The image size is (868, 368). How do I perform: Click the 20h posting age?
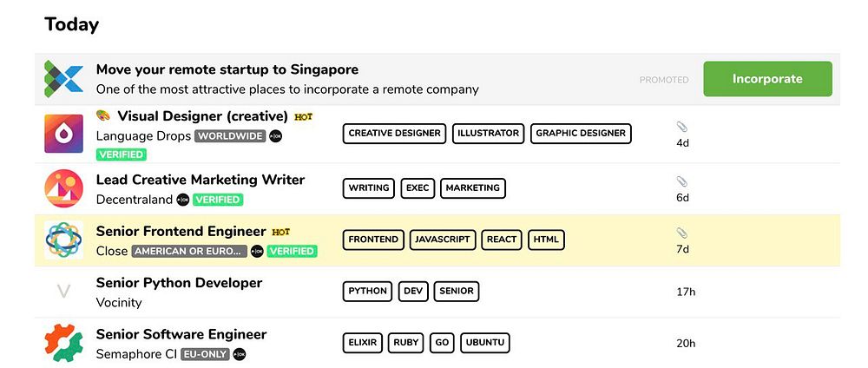[686, 343]
